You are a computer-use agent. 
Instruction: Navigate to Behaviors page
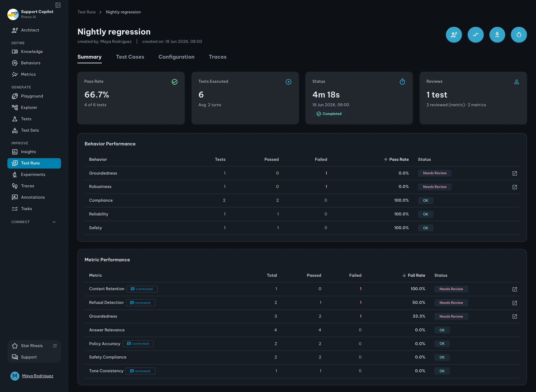(x=34, y=63)
